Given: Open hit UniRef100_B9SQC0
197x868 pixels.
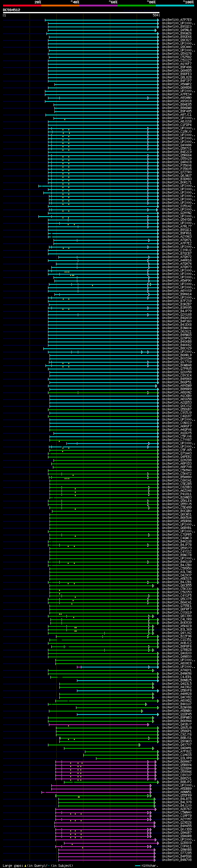Looking at the screenshot, I should (x=177, y=26).
